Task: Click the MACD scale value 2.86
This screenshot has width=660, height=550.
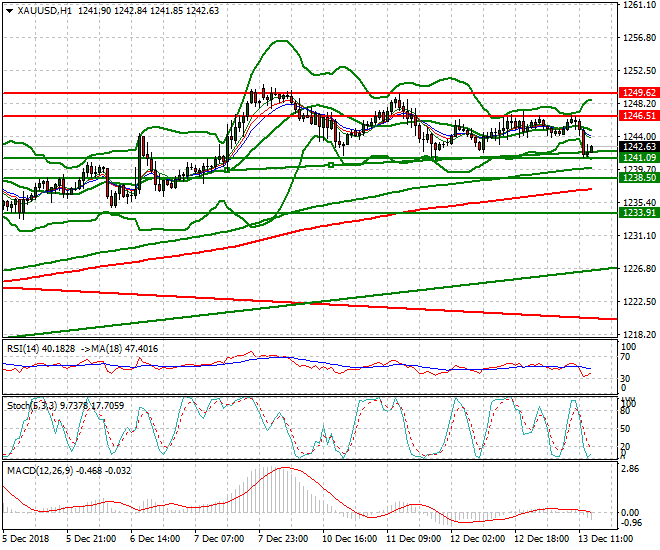Action: 630,469
